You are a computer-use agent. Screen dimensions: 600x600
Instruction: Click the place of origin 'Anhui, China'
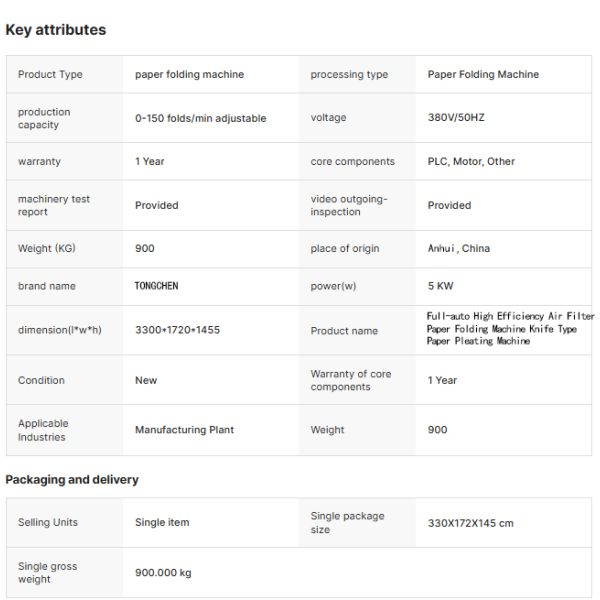pyautogui.click(x=459, y=249)
